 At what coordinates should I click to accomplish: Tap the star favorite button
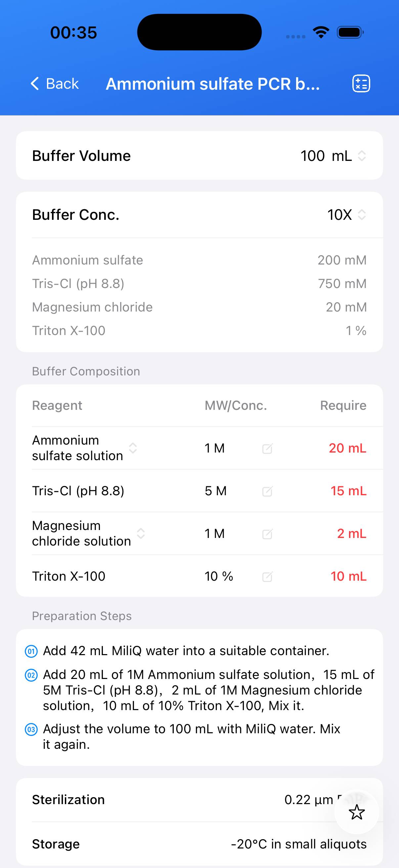click(x=357, y=812)
